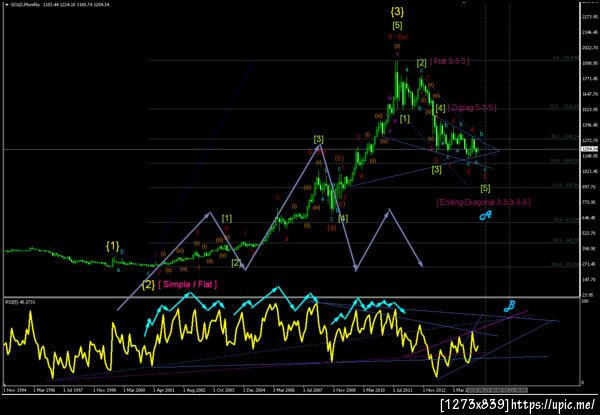
Task: Click the '1 Dec 2004' date label
Action: (254, 390)
